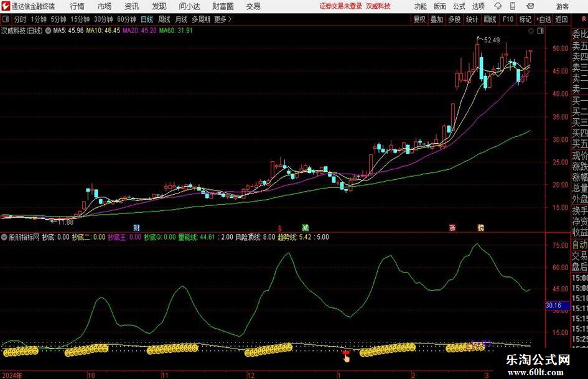
Task: Toggle the side panel icon at chart top right
Action: [540, 31]
